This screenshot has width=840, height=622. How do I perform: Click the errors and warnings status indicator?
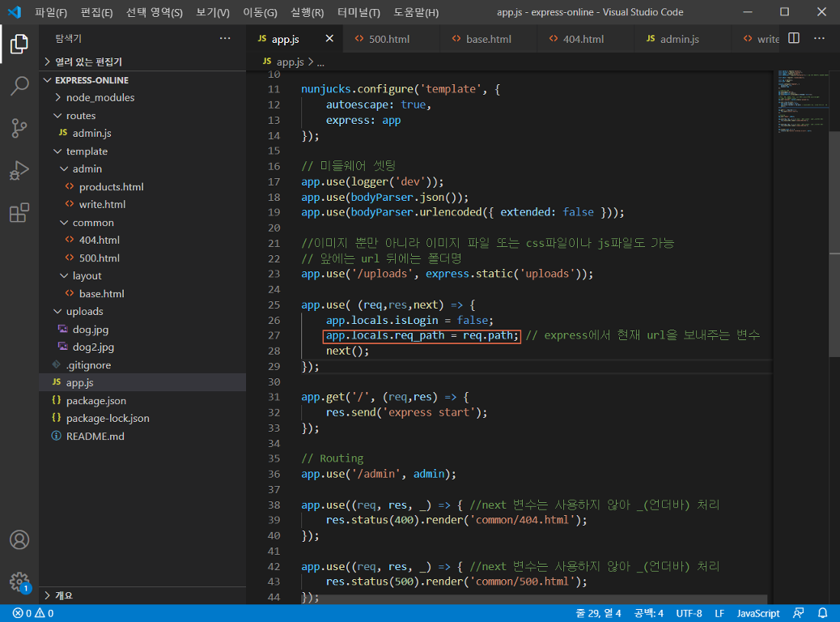click(33, 613)
